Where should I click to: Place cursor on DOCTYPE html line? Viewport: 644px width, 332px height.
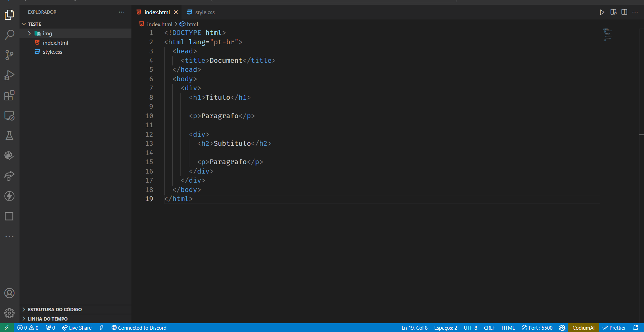[x=195, y=33]
